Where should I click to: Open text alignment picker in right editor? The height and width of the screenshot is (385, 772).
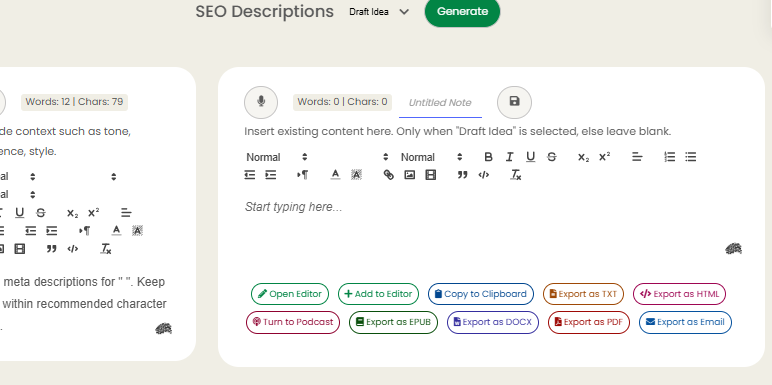click(637, 157)
